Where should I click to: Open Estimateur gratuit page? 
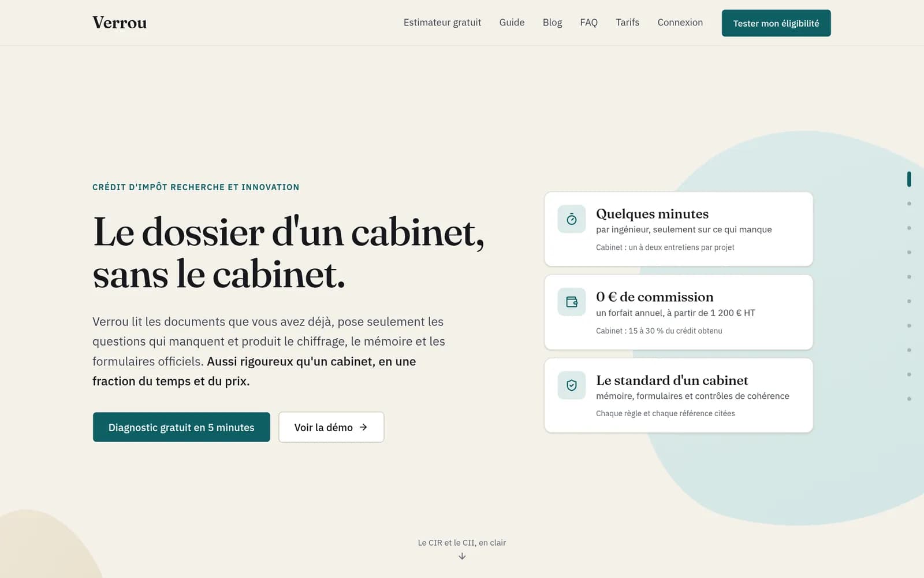[x=442, y=23]
